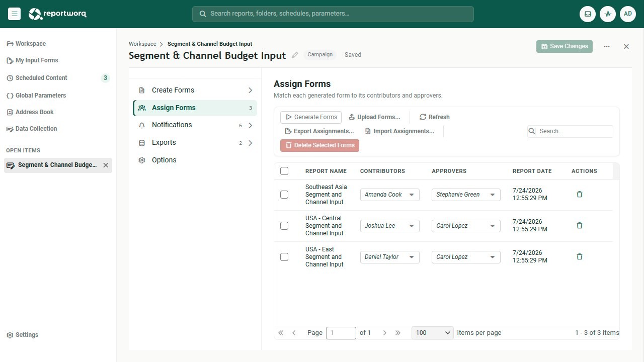Check the Southeast Asia Segment row checkbox
Screen dimensions: 644x362
tap(284, 195)
